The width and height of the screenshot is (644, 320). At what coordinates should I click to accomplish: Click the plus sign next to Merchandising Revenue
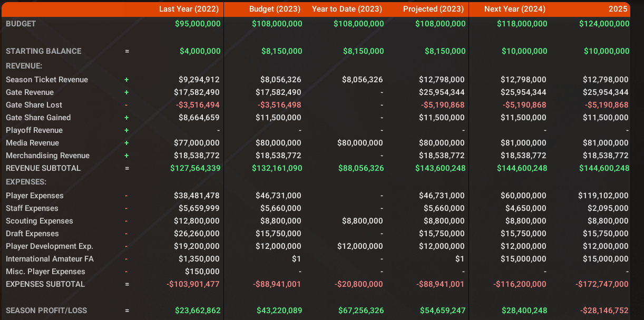126,156
